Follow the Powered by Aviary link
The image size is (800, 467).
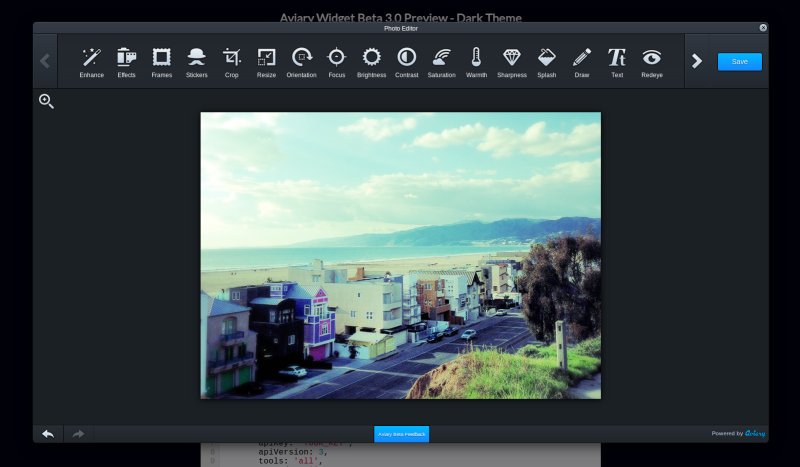tap(738, 433)
